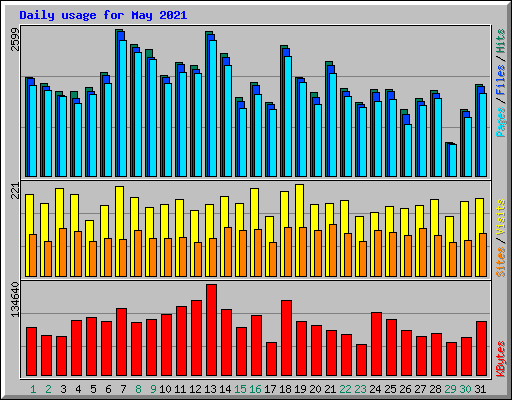
Task: Click day label 16 on the x-axis
Action: (x=255, y=389)
